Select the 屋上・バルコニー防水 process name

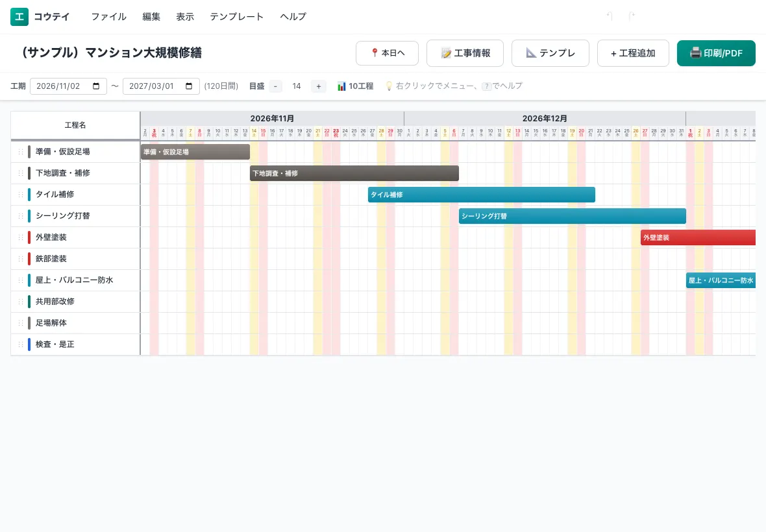pyautogui.click(x=74, y=280)
